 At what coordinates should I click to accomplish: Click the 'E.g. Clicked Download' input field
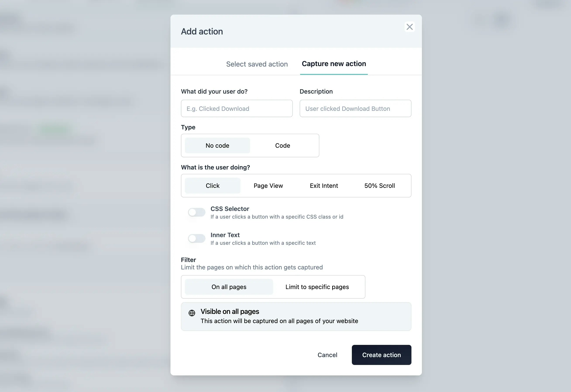tap(236, 108)
